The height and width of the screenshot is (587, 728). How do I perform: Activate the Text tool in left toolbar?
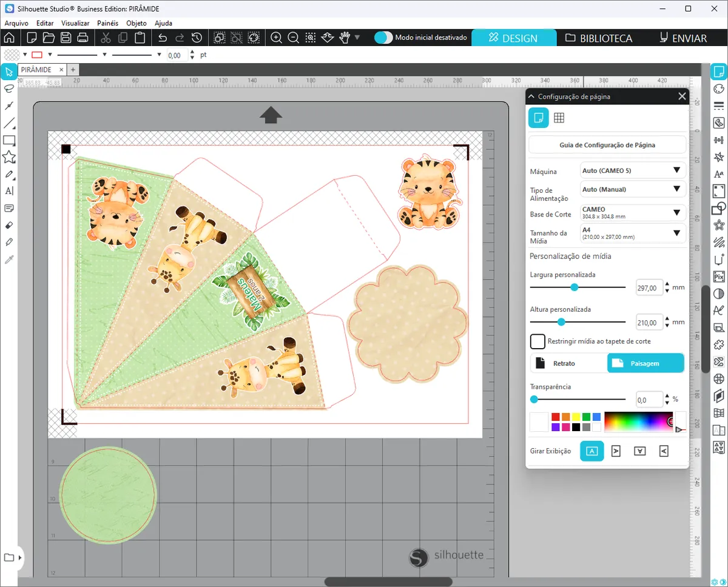pyautogui.click(x=9, y=191)
